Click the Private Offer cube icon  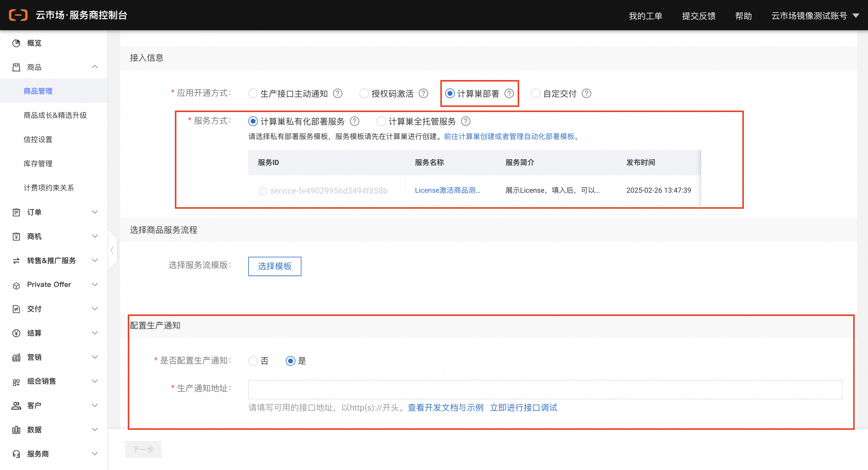[x=16, y=286]
